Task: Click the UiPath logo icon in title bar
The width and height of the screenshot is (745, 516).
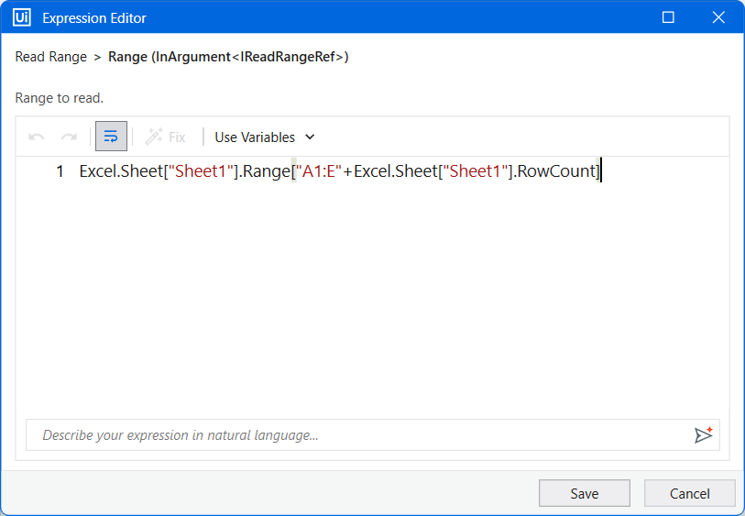Action: pos(22,18)
